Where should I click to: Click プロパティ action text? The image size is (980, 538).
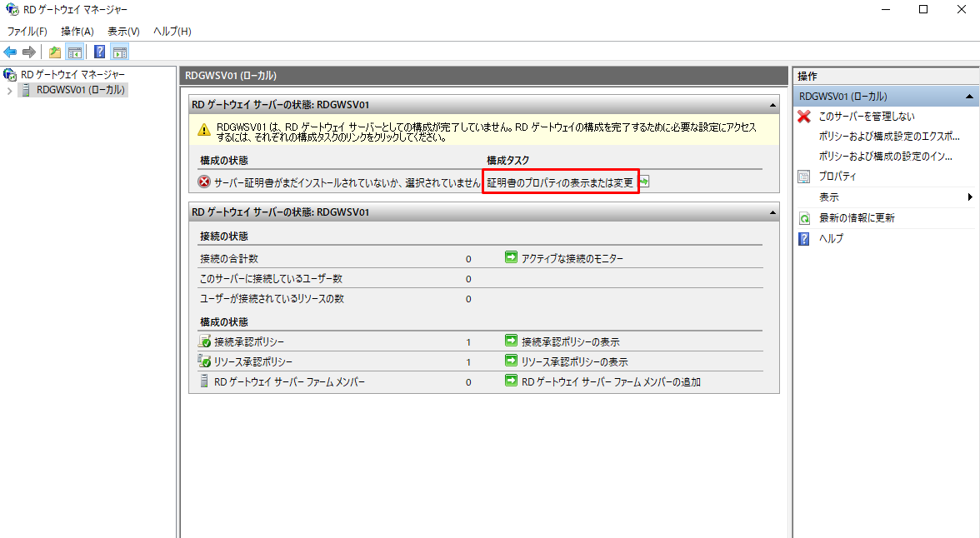click(837, 177)
